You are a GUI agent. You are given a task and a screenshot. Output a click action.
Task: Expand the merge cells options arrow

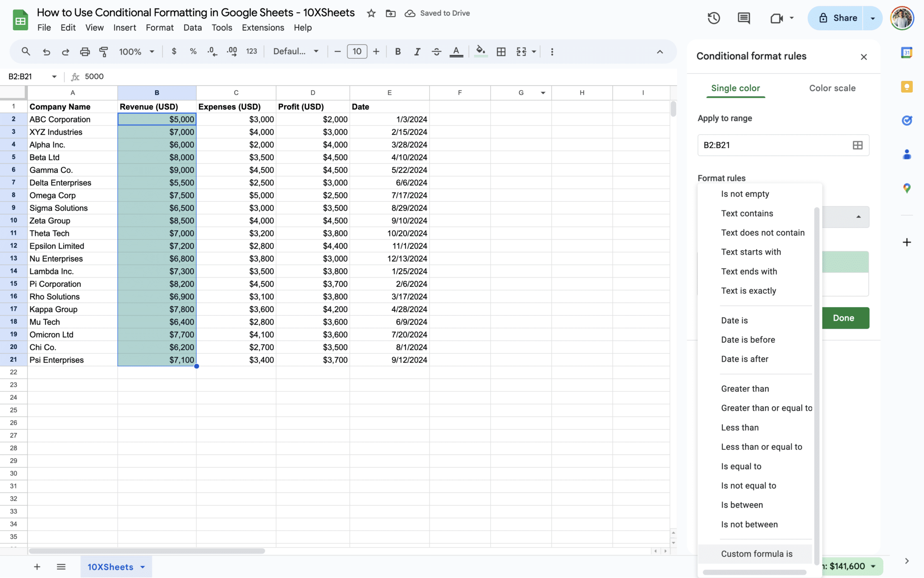tap(534, 51)
